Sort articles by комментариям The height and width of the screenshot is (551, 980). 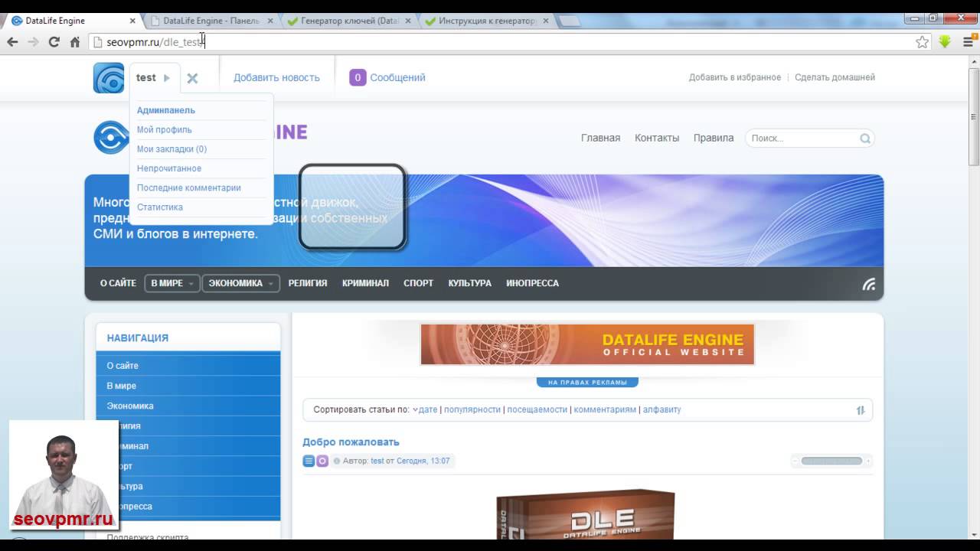pyautogui.click(x=605, y=409)
